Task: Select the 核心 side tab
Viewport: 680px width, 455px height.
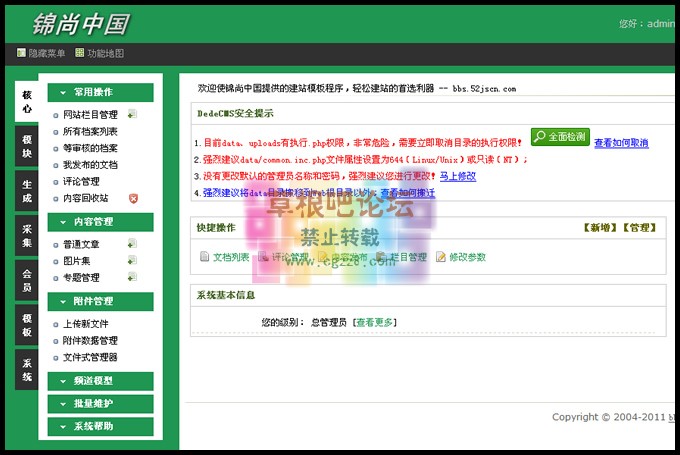Action: click(x=27, y=102)
